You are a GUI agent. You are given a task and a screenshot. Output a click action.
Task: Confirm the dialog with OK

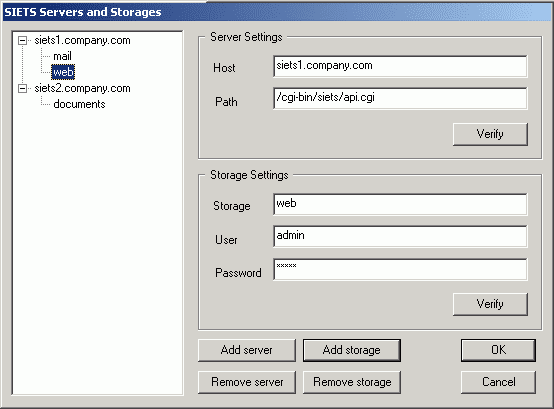[498, 350]
